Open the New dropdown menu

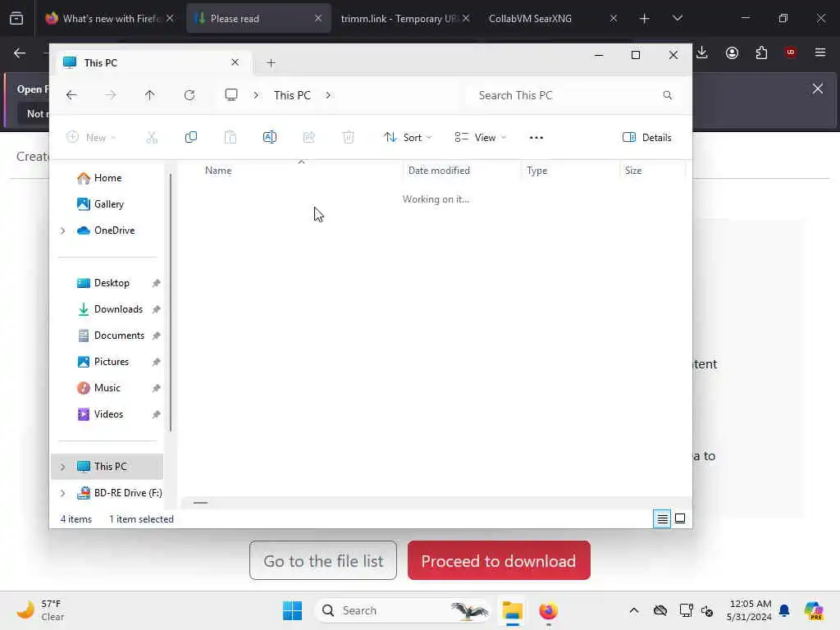[91, 138]
